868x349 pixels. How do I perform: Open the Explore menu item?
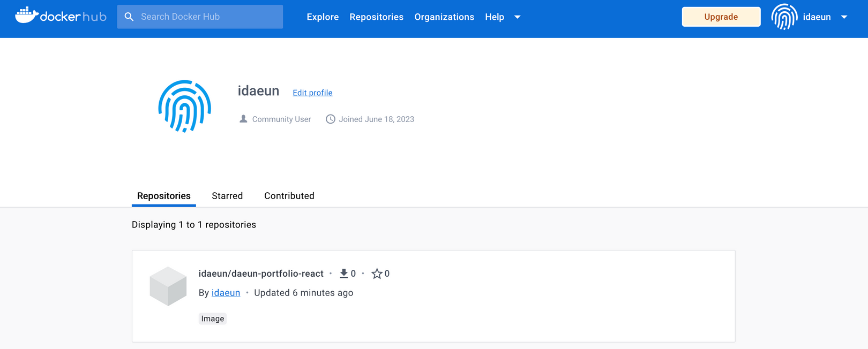pyautogui.click(x=323, y=17)
